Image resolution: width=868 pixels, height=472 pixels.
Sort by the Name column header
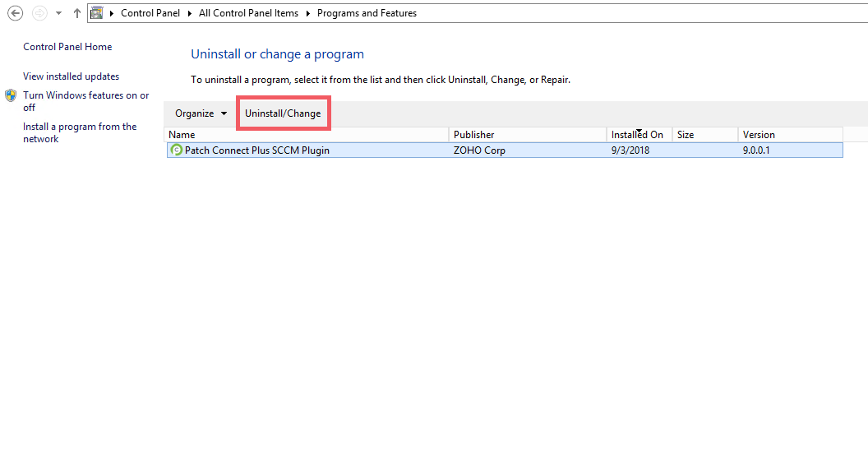307,135
